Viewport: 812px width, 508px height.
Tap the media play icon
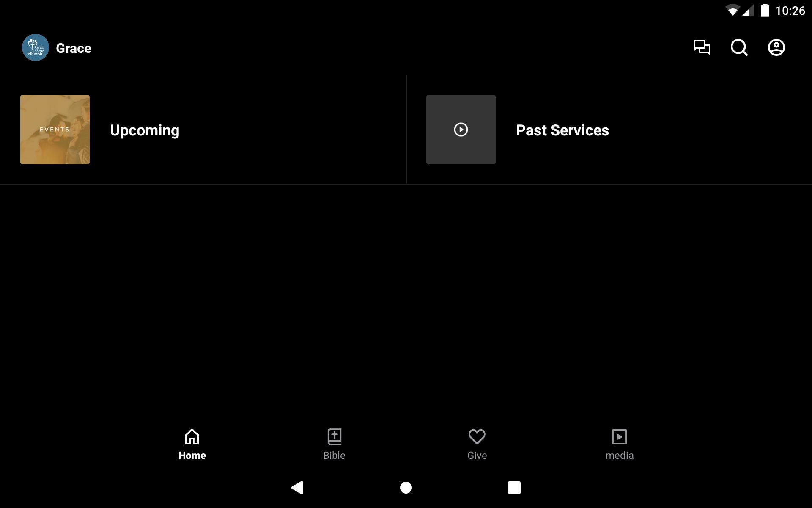[620, 436]
